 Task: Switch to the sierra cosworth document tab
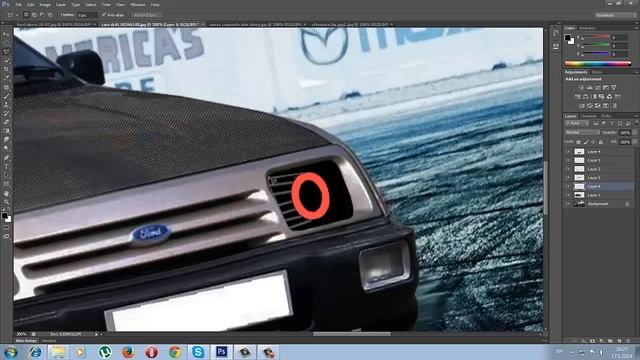[257, 24]
